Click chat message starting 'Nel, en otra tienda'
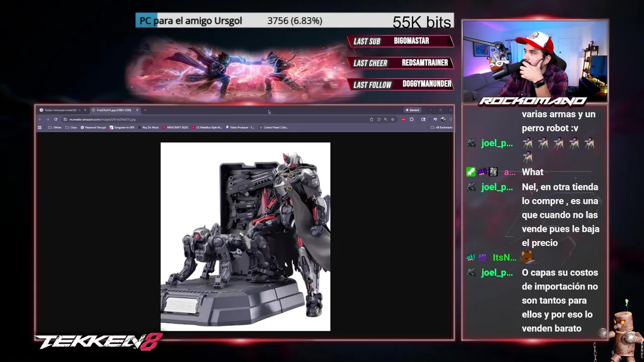The image size is (644, 362). 560,215
